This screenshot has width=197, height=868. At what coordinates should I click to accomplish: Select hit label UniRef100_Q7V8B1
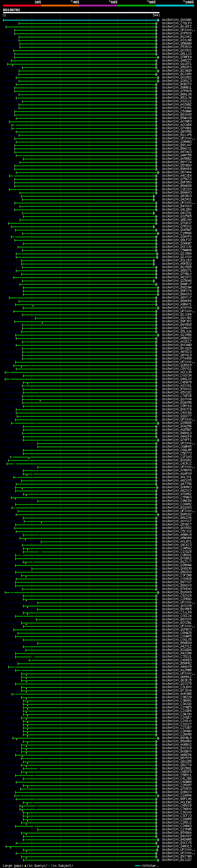177,128
